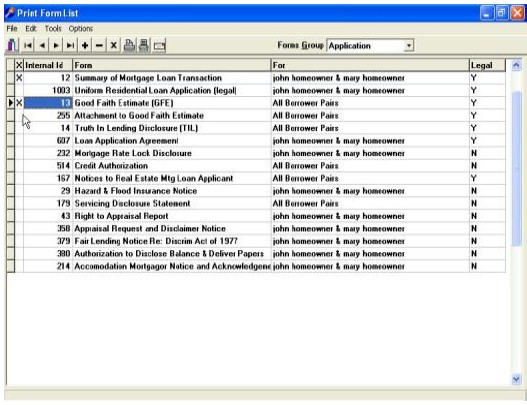Uncheck X mark for Summary of Mortgage row
This screenshot has width=527, height=405.
(19, 78)
